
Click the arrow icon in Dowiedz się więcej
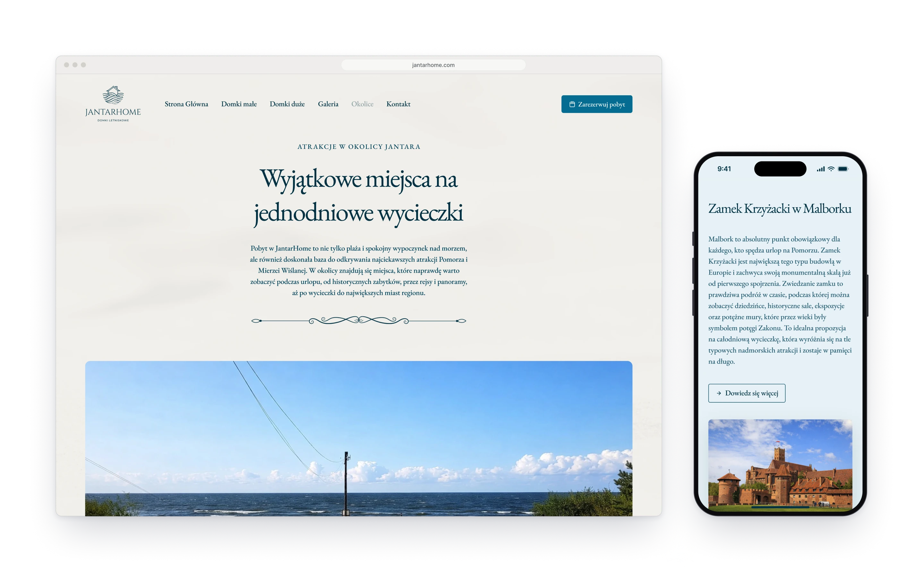click(x=719, y=393)
